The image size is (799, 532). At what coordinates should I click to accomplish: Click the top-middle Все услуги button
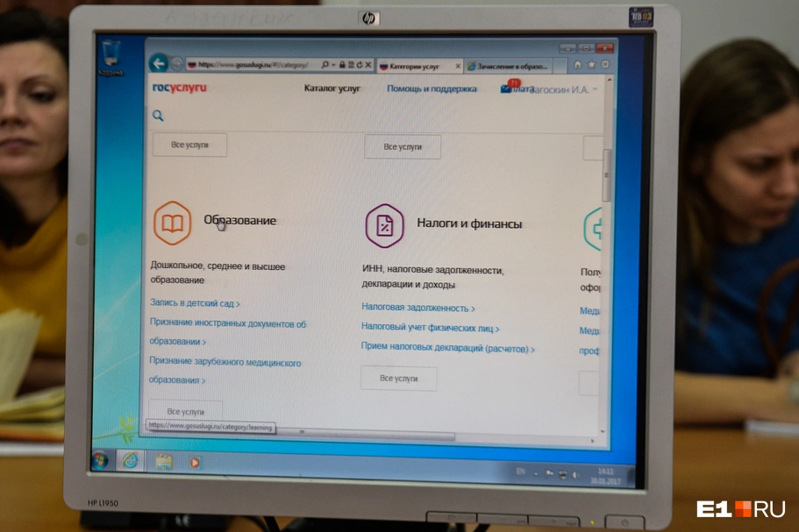click(403, 146)
